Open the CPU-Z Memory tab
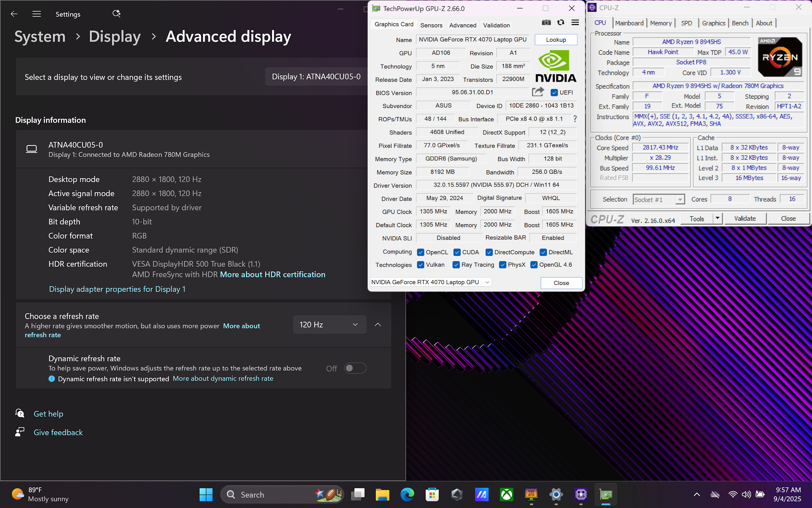 (x=661, y=23)
